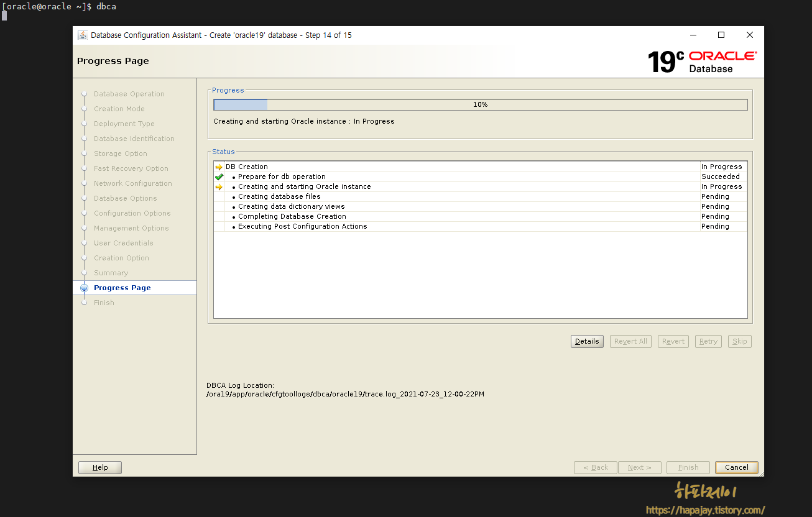Select the Fast Recovery Option step
The height and width of the screenshot is (517, 812).
point(131,168)
